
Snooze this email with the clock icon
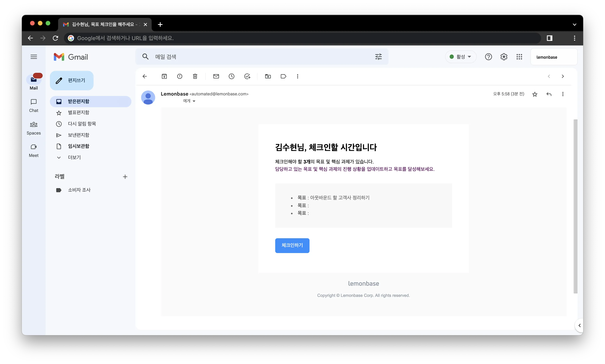232,76
